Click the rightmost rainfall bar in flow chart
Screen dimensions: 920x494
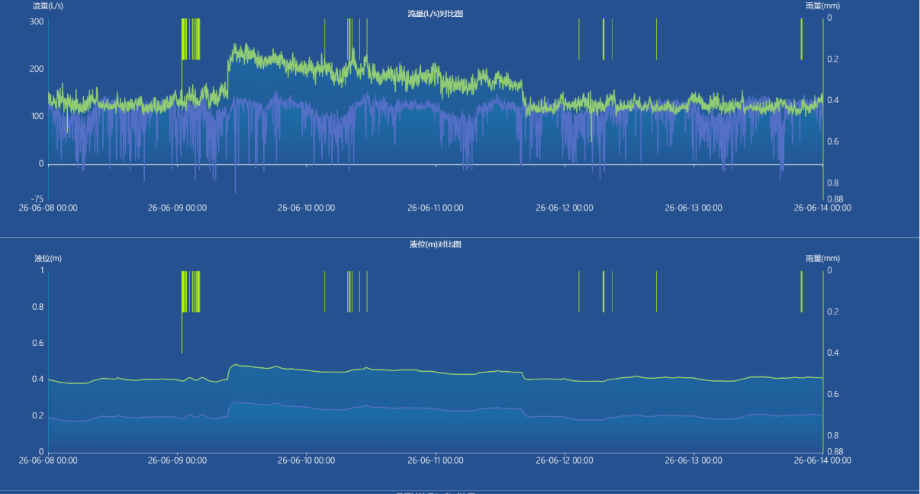pyautogui.click(x=801, y=39)
